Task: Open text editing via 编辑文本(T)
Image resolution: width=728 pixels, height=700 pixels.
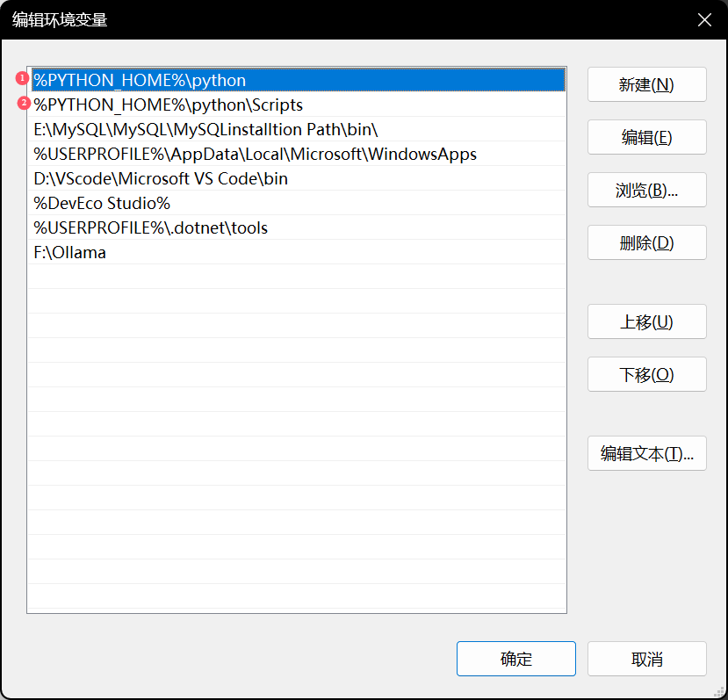Action: [x=646, y=453]
